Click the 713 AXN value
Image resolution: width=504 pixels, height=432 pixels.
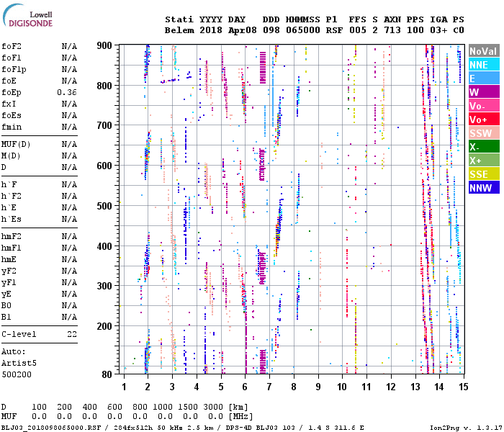[392, 30]
